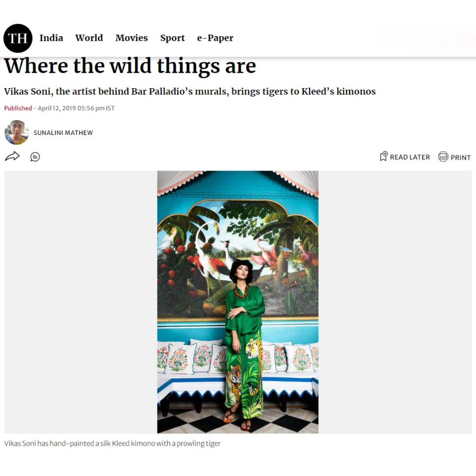Click the Read Later bookmark icon
This screenshot has height=476, width=476.
383,156
